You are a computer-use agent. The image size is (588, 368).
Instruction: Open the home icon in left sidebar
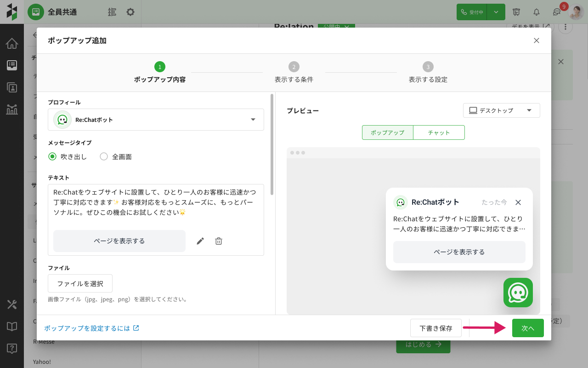12,44
